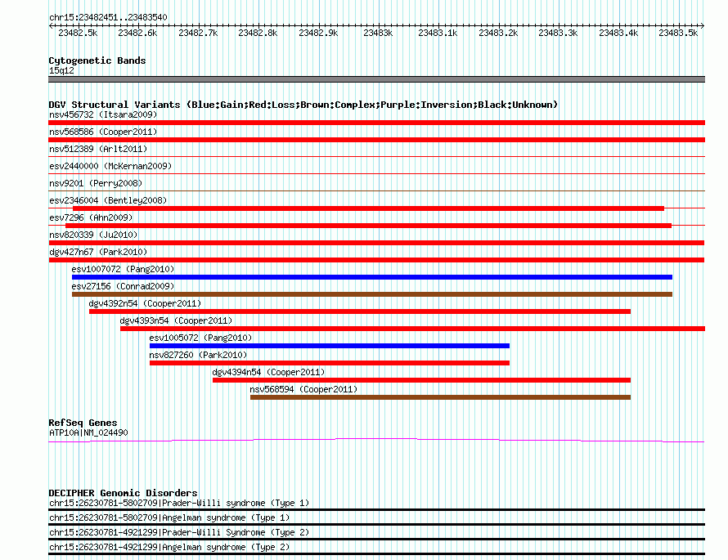Screen dimensions: 728x560
Task: Select the 23482.8k ruler position
Action: [258, 33]
